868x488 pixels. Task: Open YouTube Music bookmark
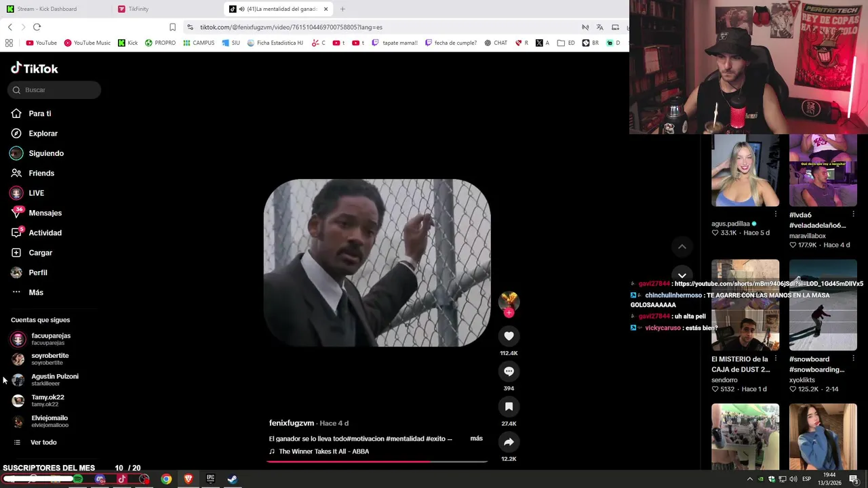pos(87,43)
